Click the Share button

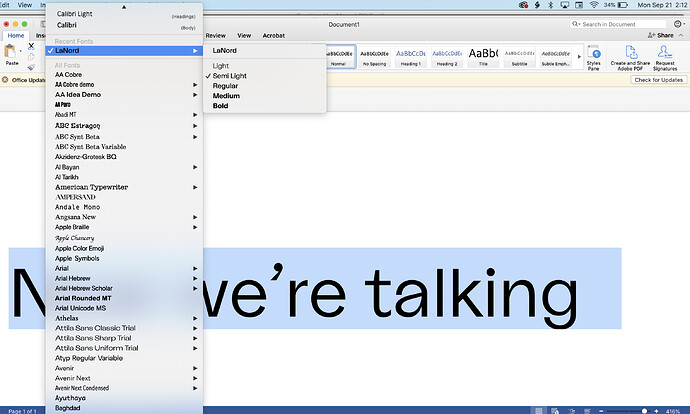(x=661, y=35)
